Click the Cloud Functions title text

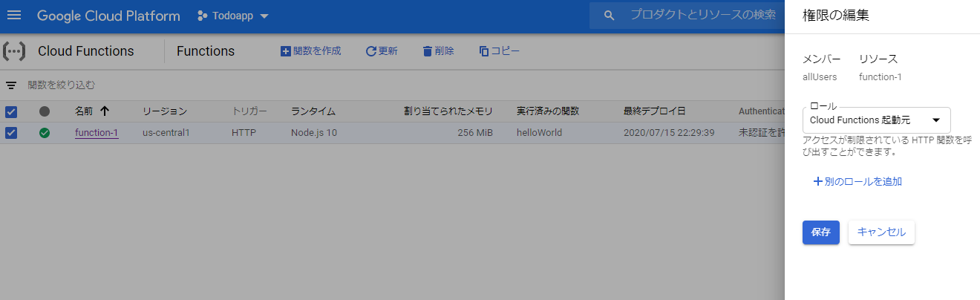click(86, 51)
